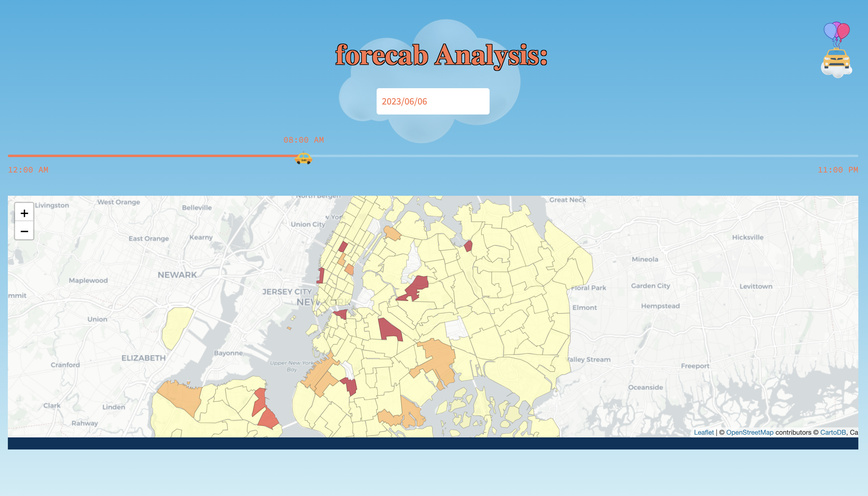Select the dark red central Brooklyn zone
Image resolution: width=868 pixels, height=496 pixels.
click(x=390, y=329)
